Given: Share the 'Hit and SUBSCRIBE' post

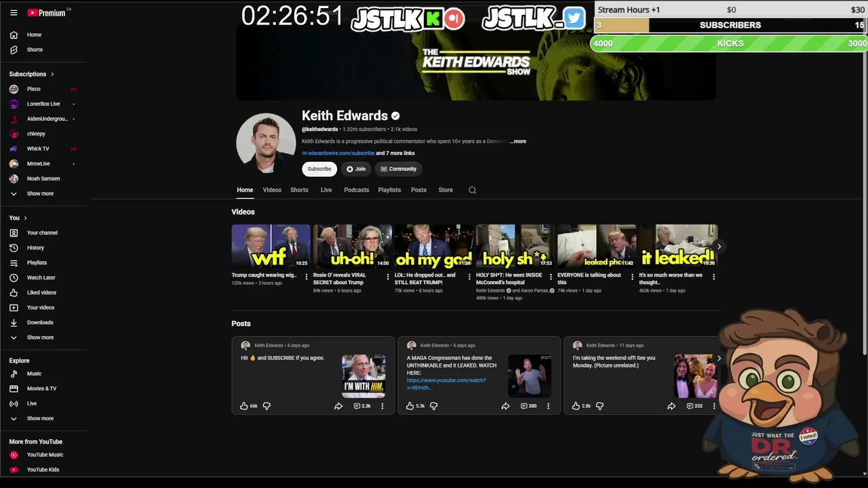Looking at the screenshot, I should click(338, 406).
